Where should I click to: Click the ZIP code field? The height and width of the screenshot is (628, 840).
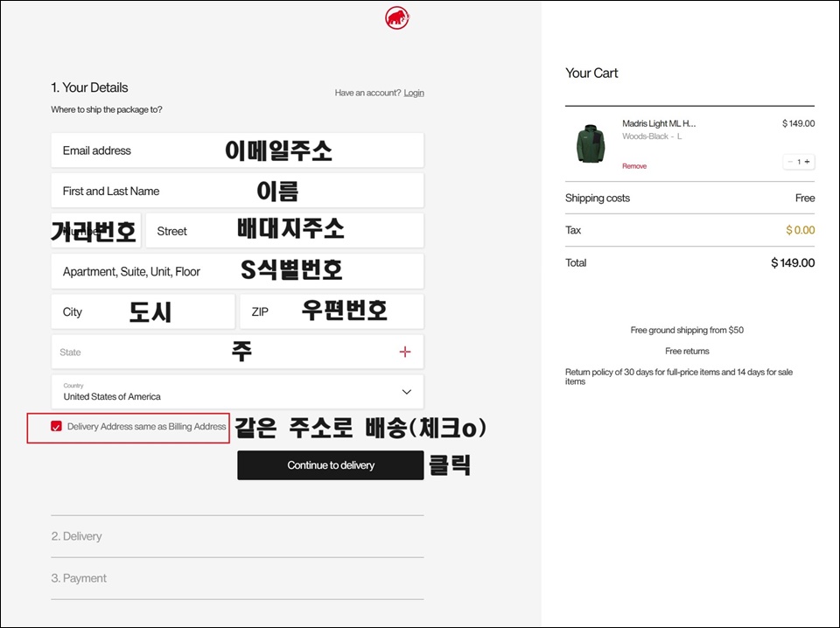(332, 311)
